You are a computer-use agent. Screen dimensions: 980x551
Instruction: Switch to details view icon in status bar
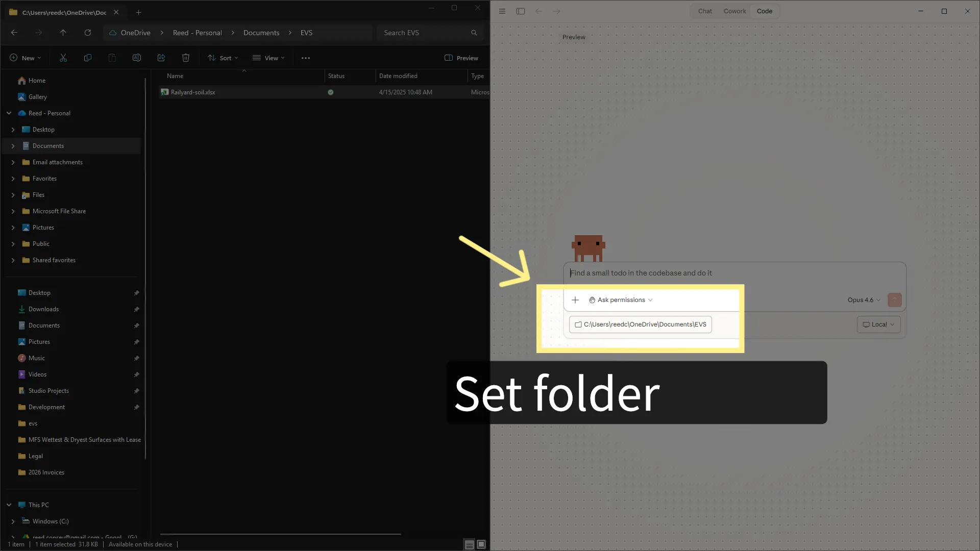(x=469, y=545)
